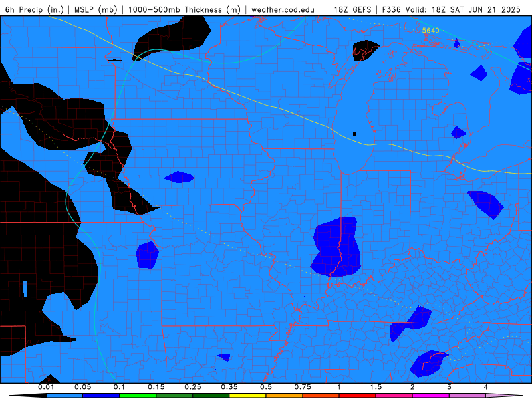The width and height of the screenshot is (532, 399).
Task: Select the violet 3 inch legend swatch
Action: point(467,396)
